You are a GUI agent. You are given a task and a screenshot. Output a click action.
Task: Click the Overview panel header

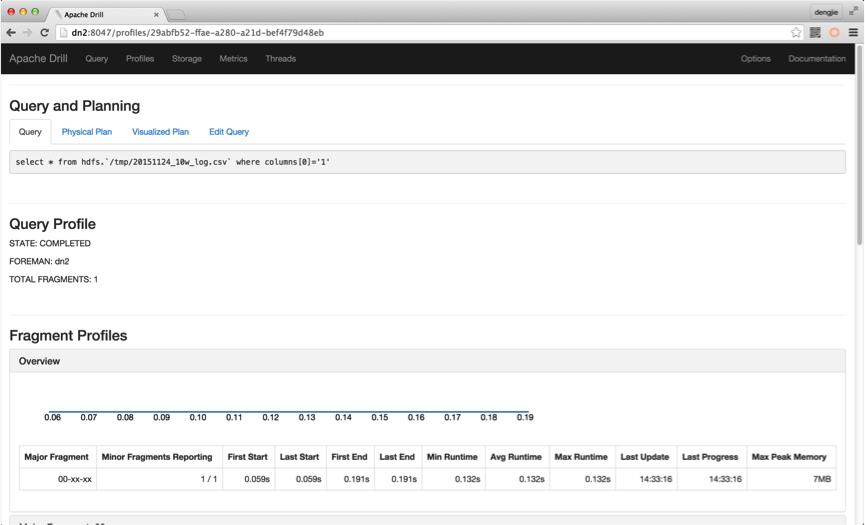pyautogui.click(x=427, y=361)
